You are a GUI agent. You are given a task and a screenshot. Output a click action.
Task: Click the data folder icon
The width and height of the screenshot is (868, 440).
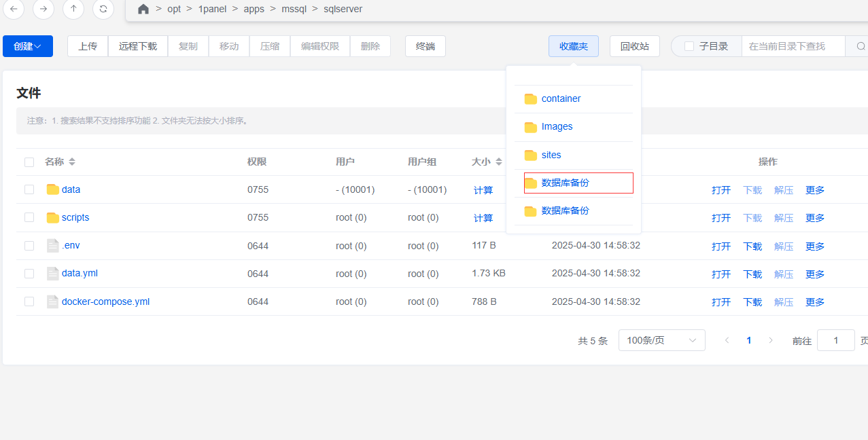(x=53, y=189)
